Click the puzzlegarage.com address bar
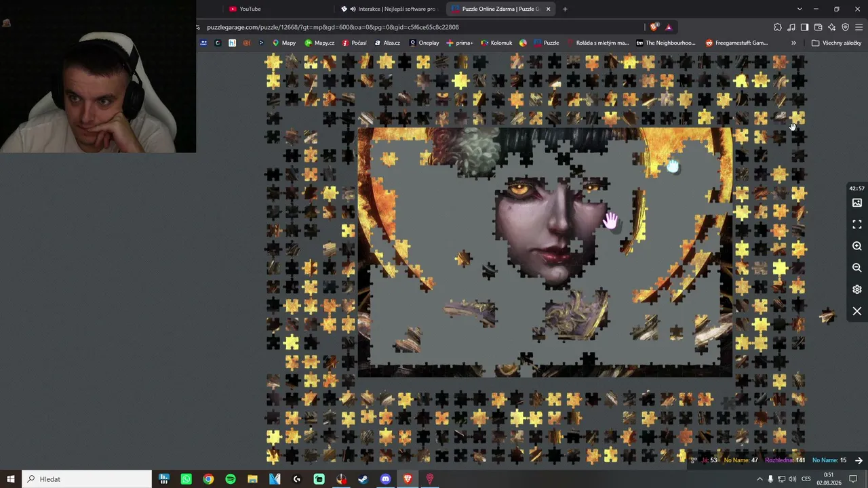This screenshot has width=868, height=488. pos(420,27)
